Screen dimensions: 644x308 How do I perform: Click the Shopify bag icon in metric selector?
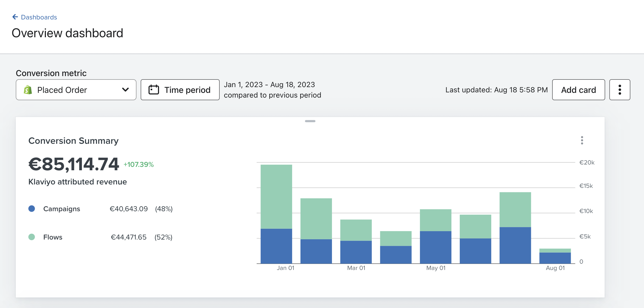pos(28,90)
